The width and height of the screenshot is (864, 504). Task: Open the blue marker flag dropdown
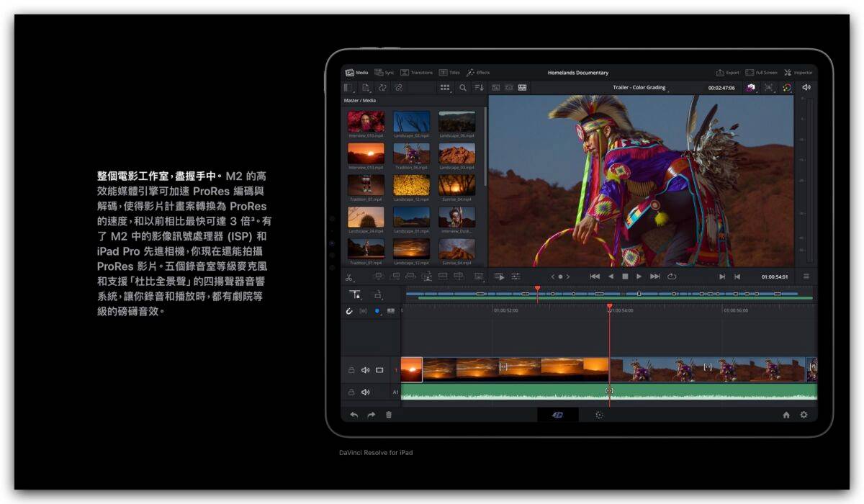(x=377, y=311)
